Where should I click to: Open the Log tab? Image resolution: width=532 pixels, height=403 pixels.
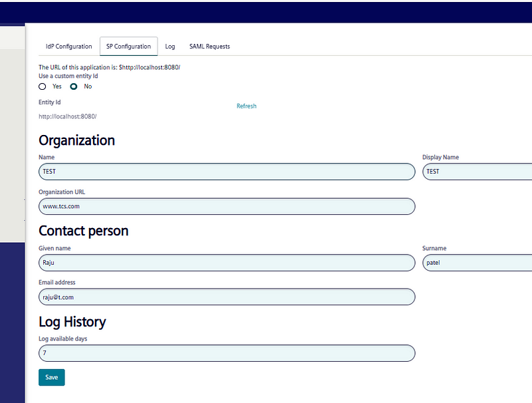170,46
